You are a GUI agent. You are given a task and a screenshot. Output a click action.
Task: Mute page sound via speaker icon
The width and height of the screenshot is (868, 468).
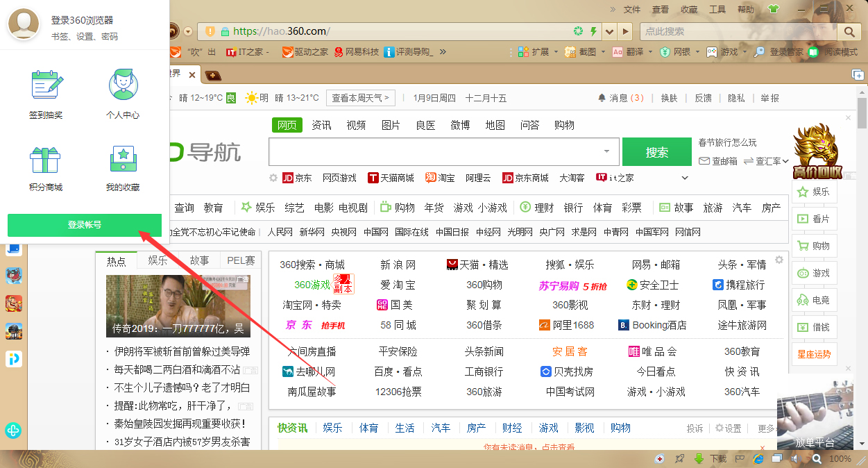tap(794, 460)
